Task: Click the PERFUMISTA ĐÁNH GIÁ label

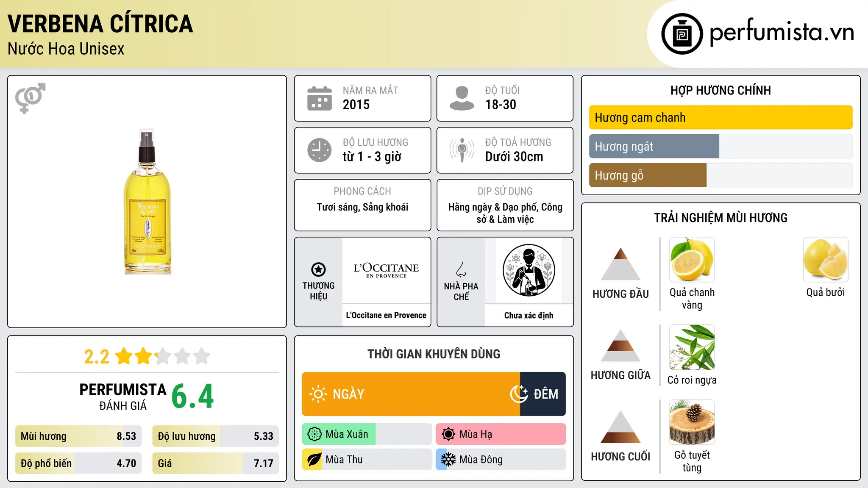Action: [x=123, y=396]
